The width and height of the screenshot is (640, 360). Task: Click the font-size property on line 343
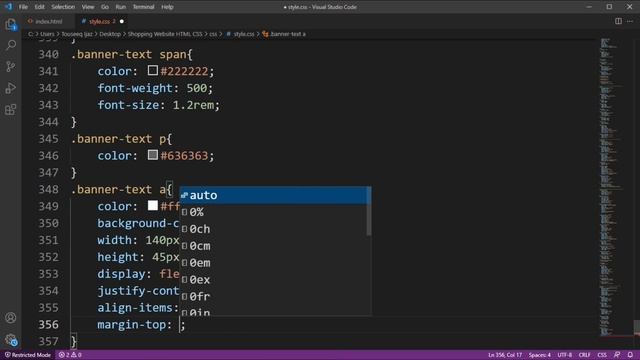pyautogui.click(x=128, y=105)
